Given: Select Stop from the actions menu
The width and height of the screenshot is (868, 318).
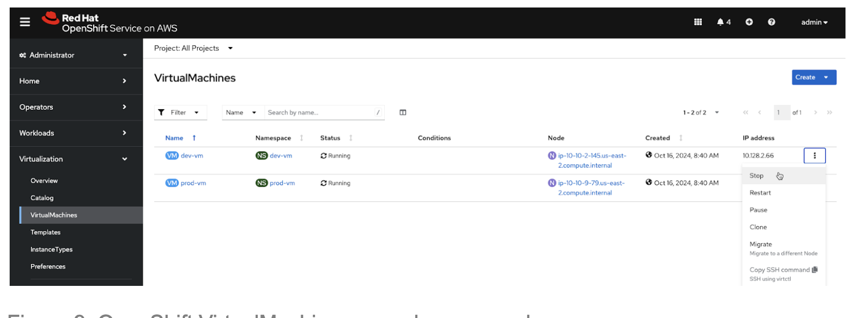Looking at the screenshot, I should (783, 176).
